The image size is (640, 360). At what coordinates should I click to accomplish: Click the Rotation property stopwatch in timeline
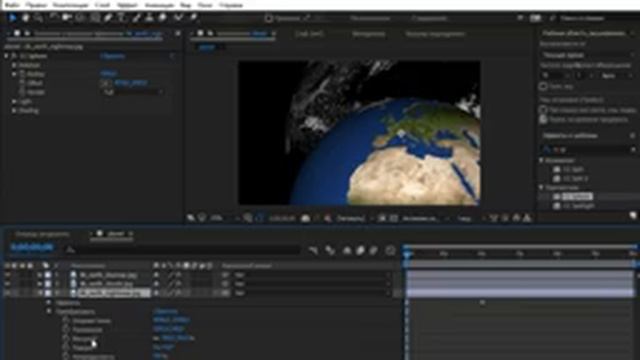[x=66, y=347]
